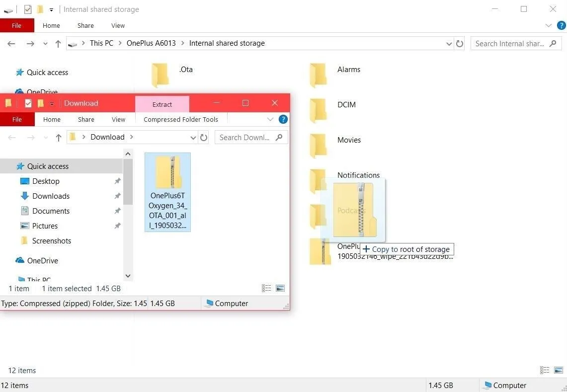This screenshot has height=392, width=567.
Task: Click New folder icon in Download title bar
Action: coord(41,103)
